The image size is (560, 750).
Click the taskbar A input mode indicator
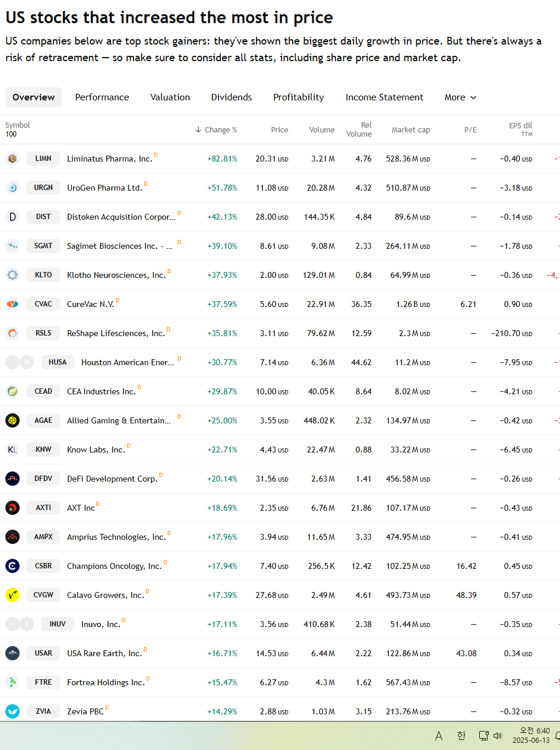(x=439, y=736)
